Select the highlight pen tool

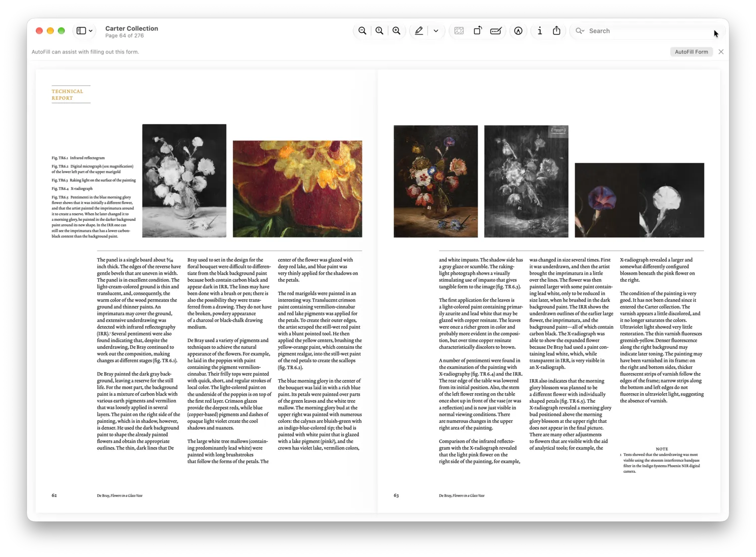point(419,31)
